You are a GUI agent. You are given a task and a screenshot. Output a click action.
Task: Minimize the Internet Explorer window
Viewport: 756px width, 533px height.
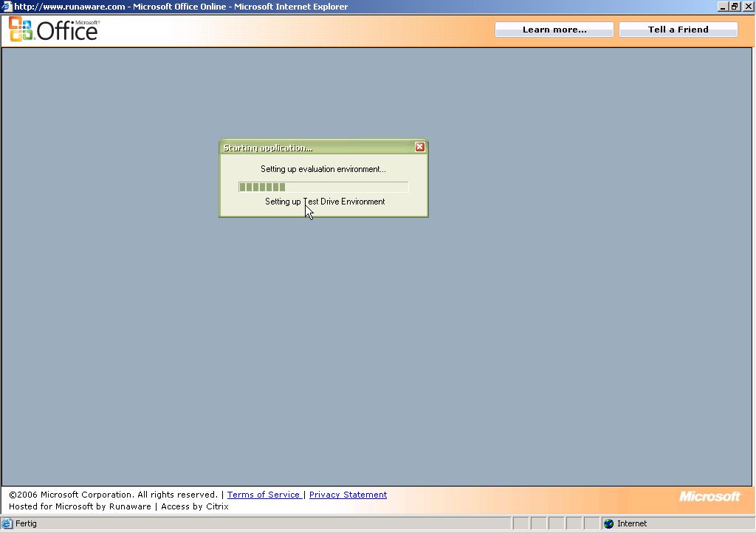tap(723, 7)
